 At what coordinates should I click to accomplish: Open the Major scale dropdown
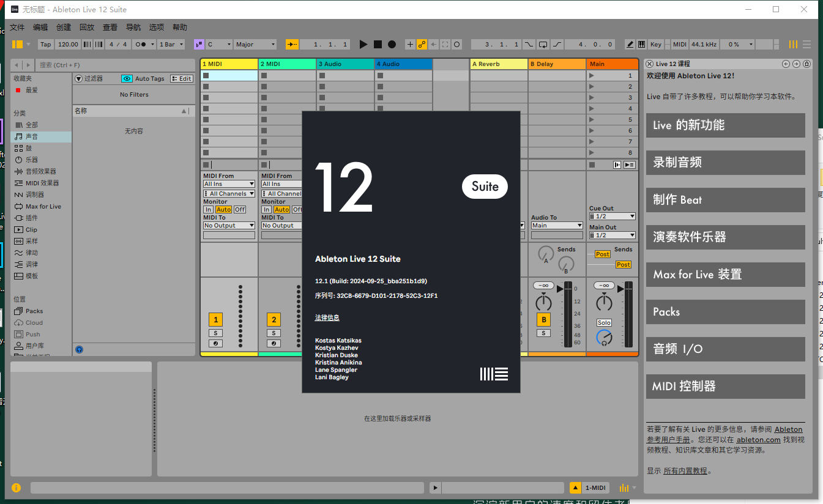(256, 44)
